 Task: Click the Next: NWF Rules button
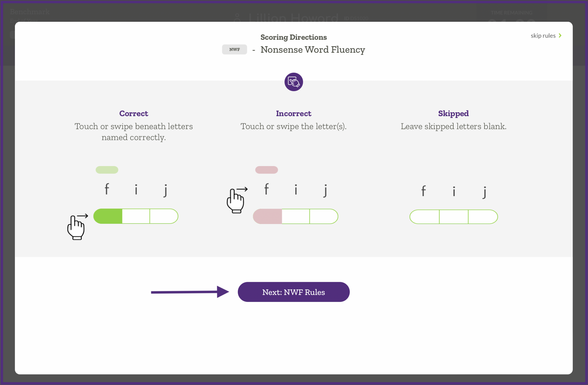click(294, 292)
